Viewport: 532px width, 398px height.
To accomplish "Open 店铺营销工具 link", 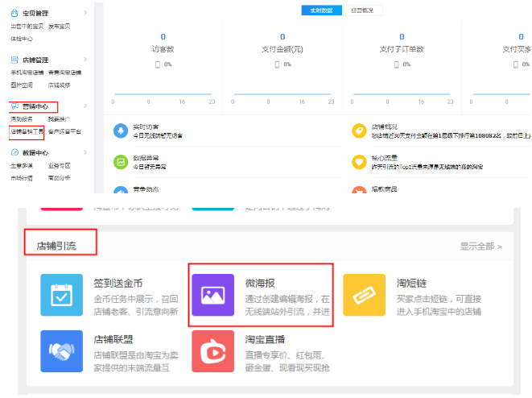I will click(x=27, y=132).
